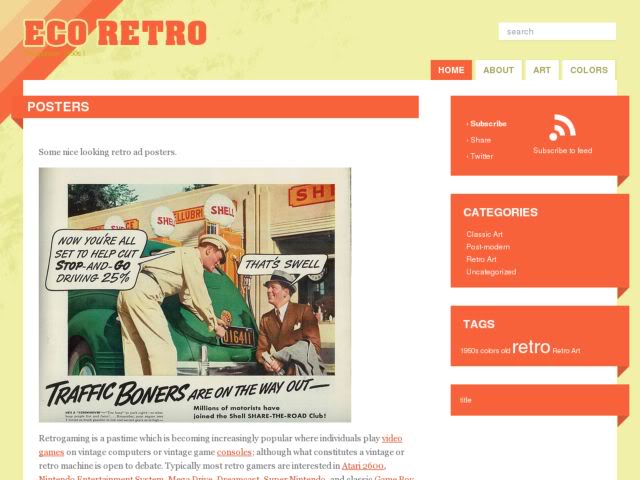Screen dimensions: 640x480
Task: Open the About menu item
Action: [x=498, y=70]
